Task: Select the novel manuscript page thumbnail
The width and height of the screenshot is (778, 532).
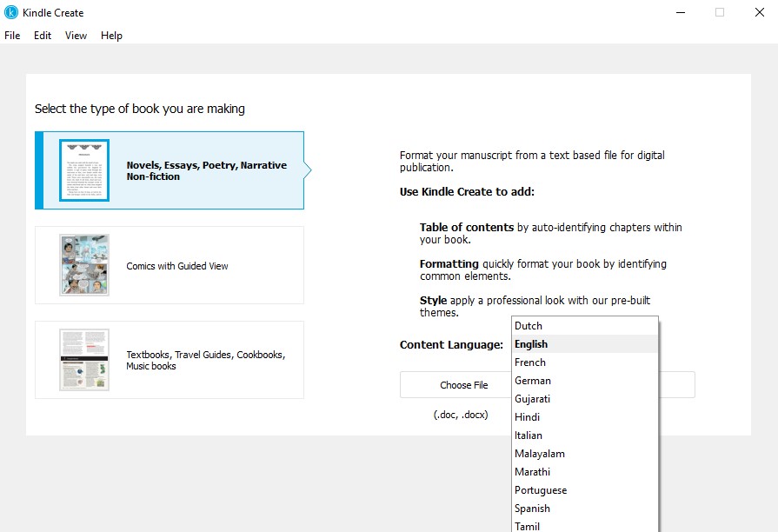Action: [84, 170]
